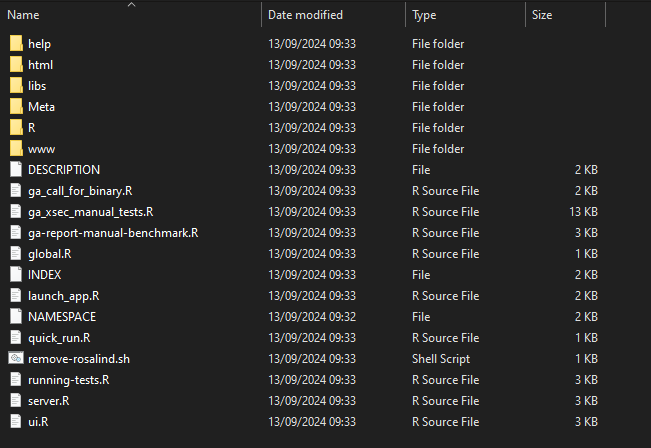The image size is (651, 448).
Task: Select the launch_app.R file
Action: point(63,296)
